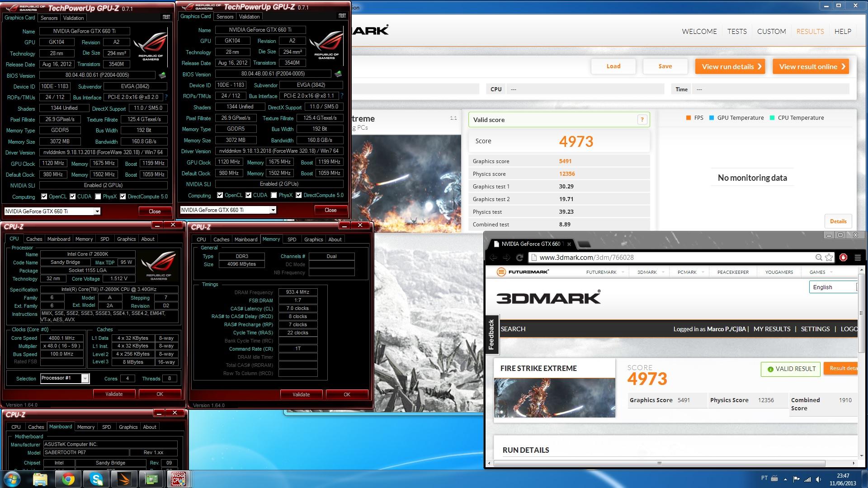
Task: Show hidden tray icons arrow
Action: click(x=785, y=479)
